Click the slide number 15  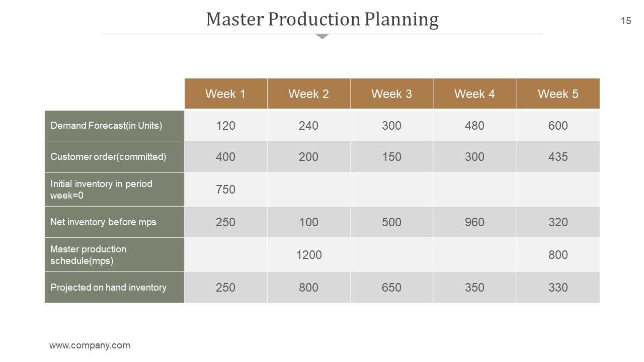click(625, 21)
